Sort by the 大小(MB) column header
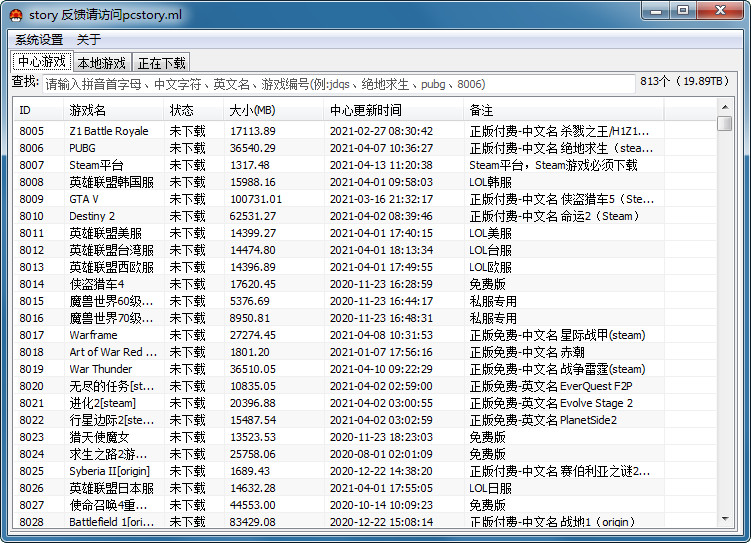Image resolution: width=751 pixels, height=543 pixels. tap(273, 111)
